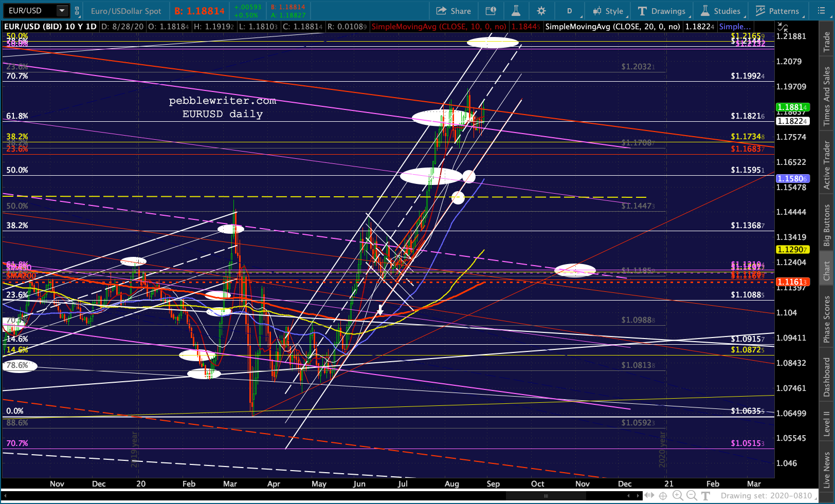This screenshot has height=504, width=835.
Task: Click the SimpleMovingAvg CLOSE 20 study label
Action: 613,26
